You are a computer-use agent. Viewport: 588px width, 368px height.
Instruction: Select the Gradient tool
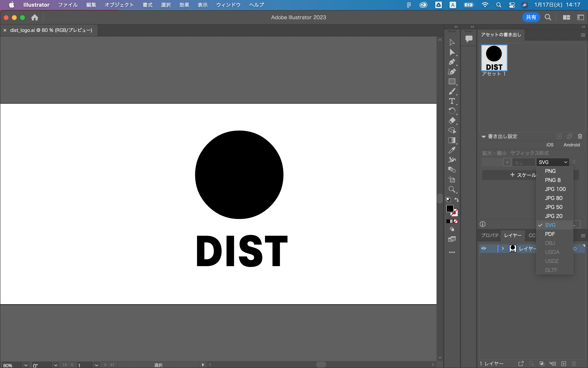pos(452,140)
